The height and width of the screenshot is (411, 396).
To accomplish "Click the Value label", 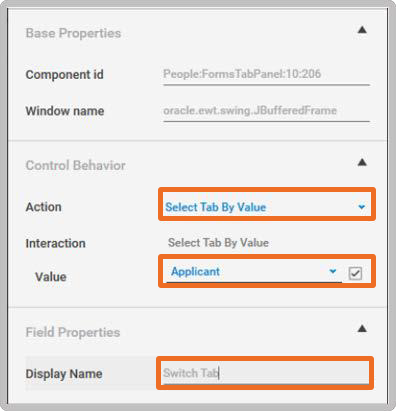I will click(51, 277).
